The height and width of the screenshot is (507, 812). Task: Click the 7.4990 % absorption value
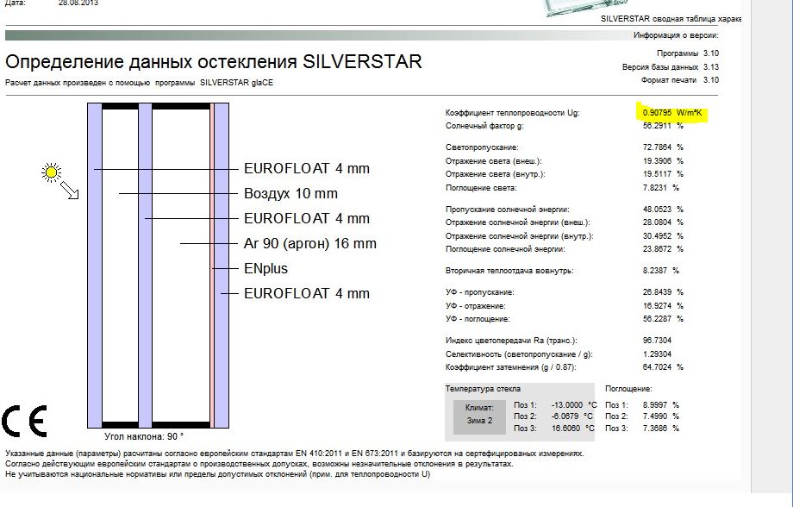tap(661, 416)
